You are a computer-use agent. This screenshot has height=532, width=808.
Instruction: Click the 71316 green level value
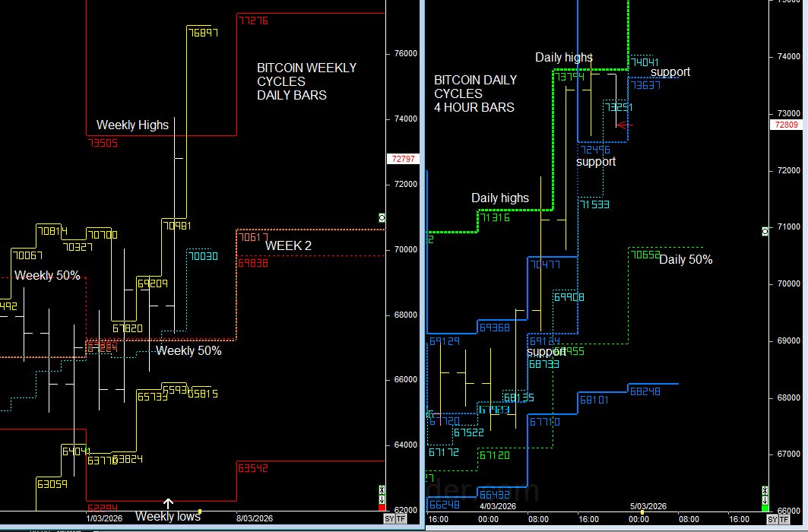point(495,217)
